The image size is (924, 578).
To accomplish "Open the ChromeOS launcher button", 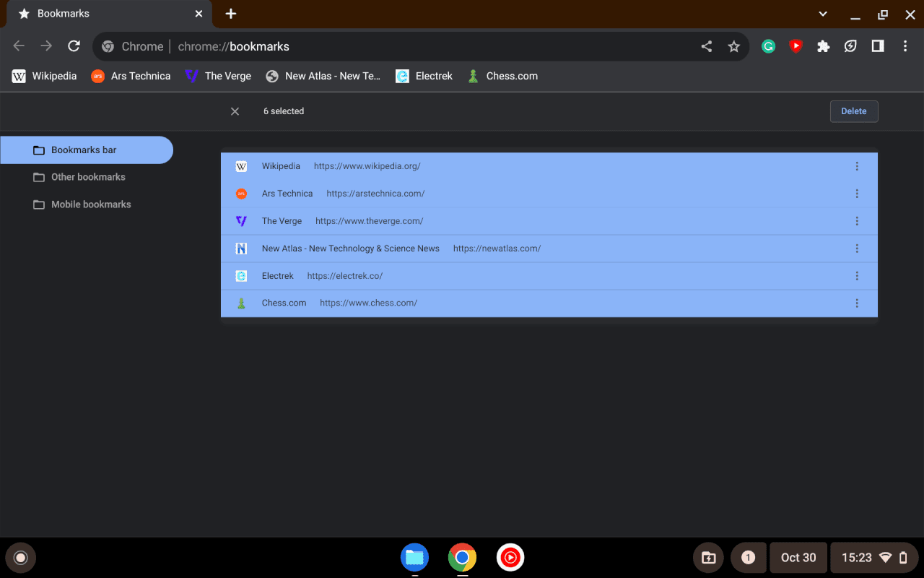I will tap(20, 558).
